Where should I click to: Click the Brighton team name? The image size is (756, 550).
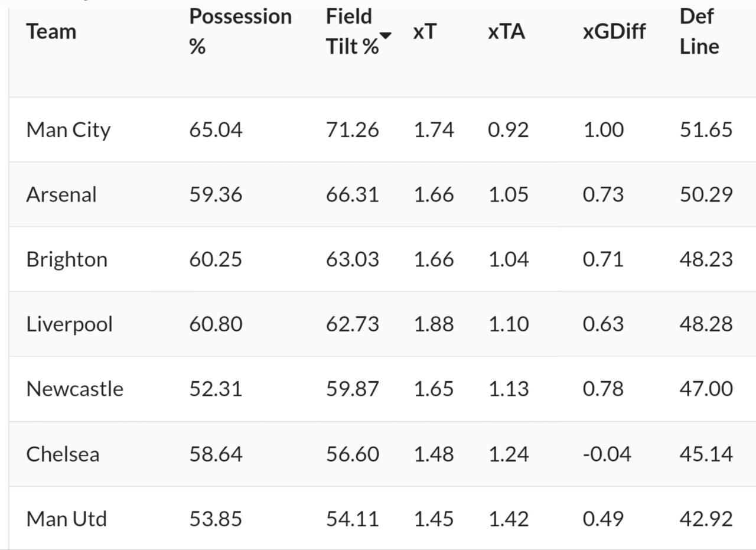click(67, 259)
